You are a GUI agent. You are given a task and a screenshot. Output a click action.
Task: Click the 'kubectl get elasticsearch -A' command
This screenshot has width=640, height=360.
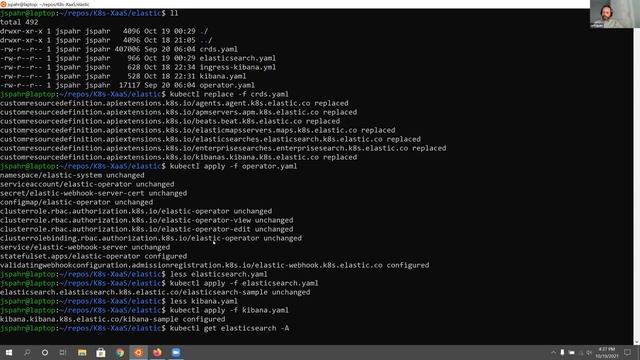[x=229, y=328]
